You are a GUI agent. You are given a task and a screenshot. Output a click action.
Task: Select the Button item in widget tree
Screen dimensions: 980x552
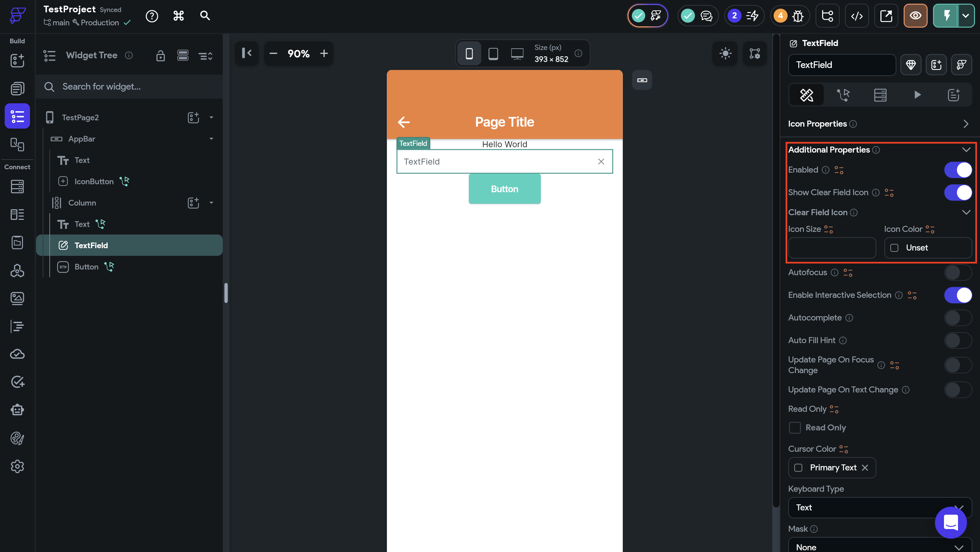pyautogui.click(x=86, y=267)
